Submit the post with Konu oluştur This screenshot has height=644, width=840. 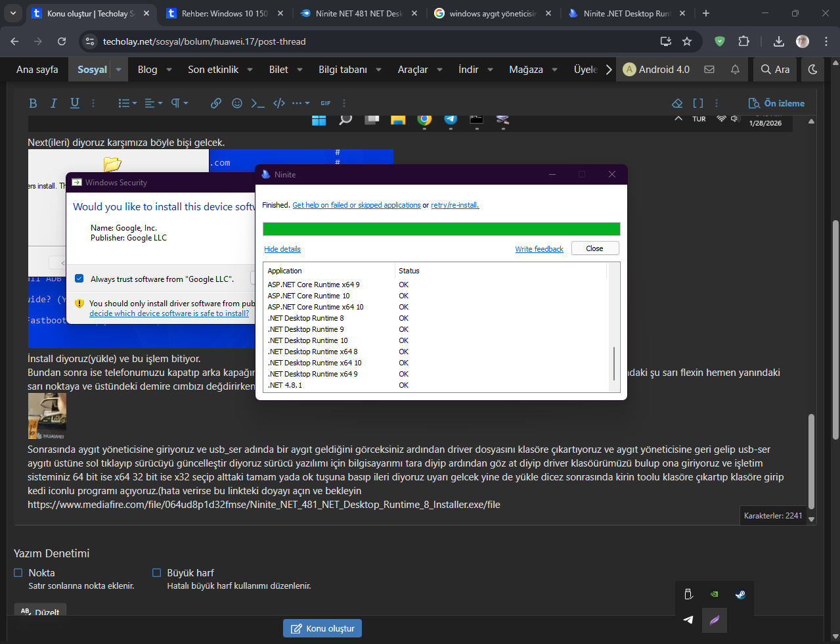322,628
